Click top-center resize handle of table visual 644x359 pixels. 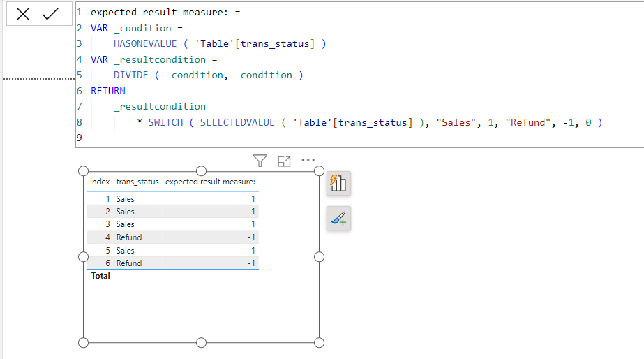(201, 170)
